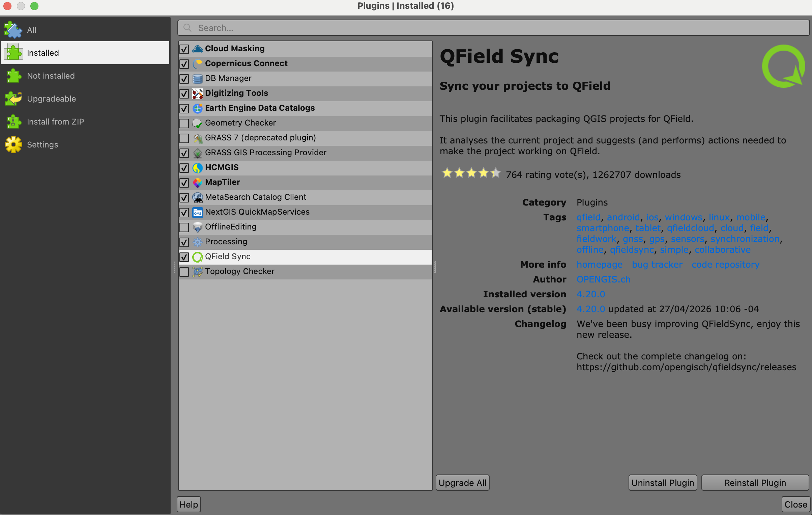Click the OfflineEditing plugin icon
Viewport: 812px width, 515px height.
(x=197, y=227)
